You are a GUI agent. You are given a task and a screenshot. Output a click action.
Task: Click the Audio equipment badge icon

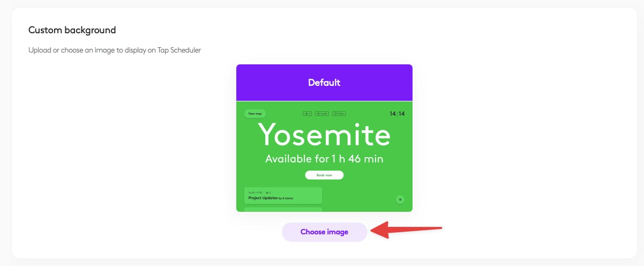pyautogui.click(x=321, y=114)
